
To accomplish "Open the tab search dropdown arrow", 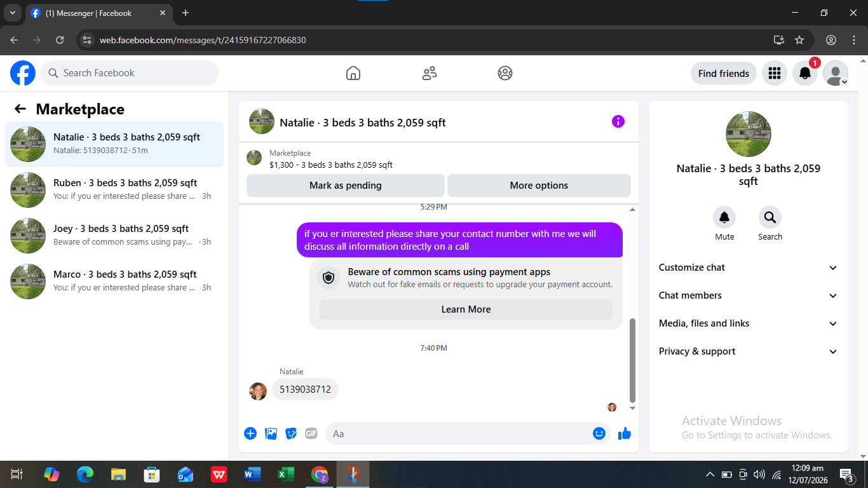I will click(x=12, y=13).
